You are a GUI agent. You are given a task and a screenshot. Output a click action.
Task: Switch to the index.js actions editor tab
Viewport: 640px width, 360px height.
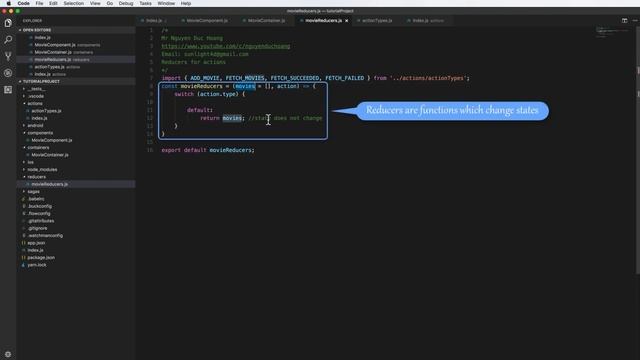[x=427, y=20]
